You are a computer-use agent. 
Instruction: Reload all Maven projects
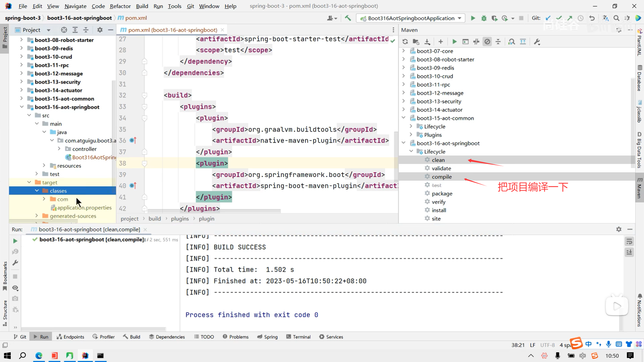[405, 42]
